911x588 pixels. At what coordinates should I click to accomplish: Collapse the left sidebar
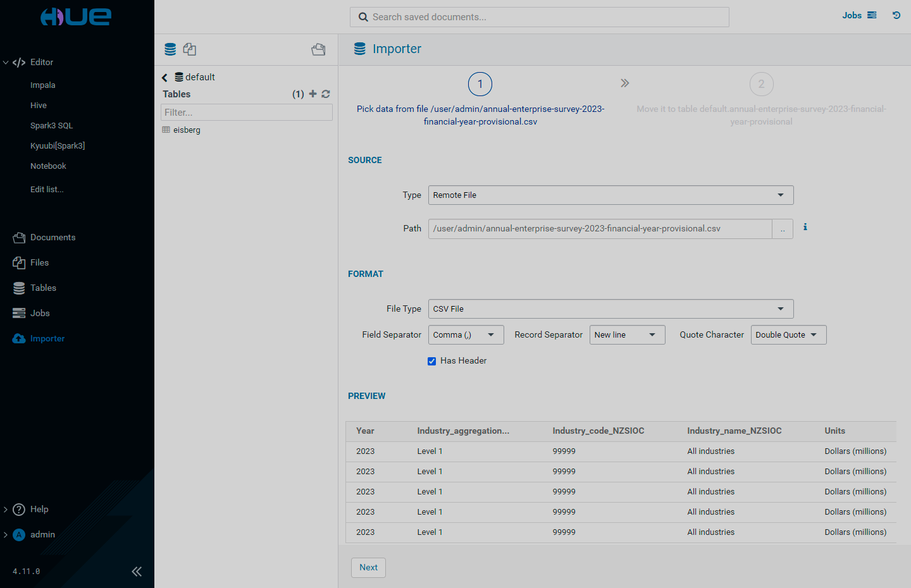point(137,572)
